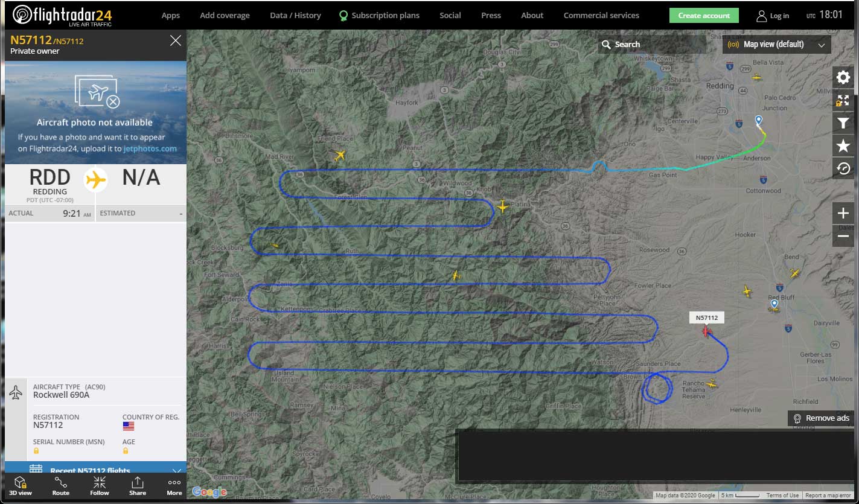Click the Red Bluff airport pin marker
Image resolution: width=859 pixels, height=504 pixels.
[774, 304]
